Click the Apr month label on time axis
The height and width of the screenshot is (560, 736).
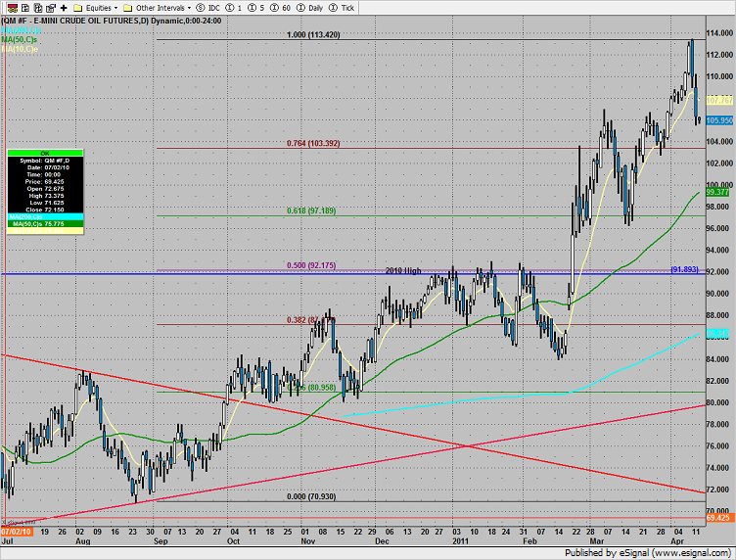tap(677, 541)
